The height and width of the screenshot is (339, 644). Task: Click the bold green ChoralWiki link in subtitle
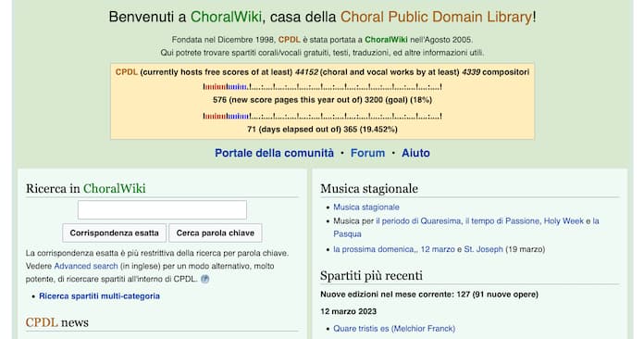point(386,40)
